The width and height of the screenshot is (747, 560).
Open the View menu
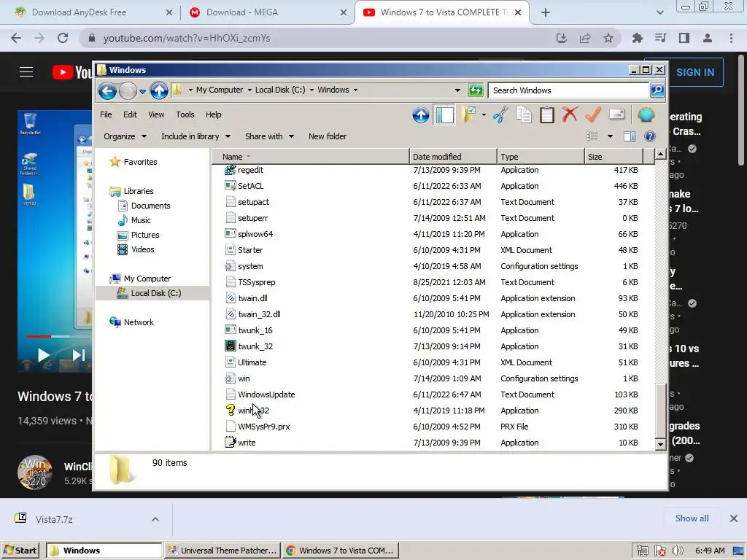coord(156,114)
